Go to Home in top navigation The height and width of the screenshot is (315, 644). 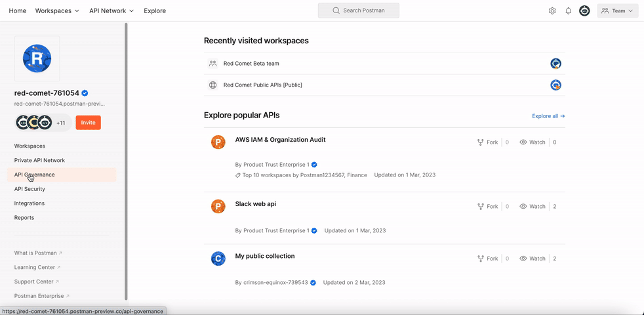[18, 10]
